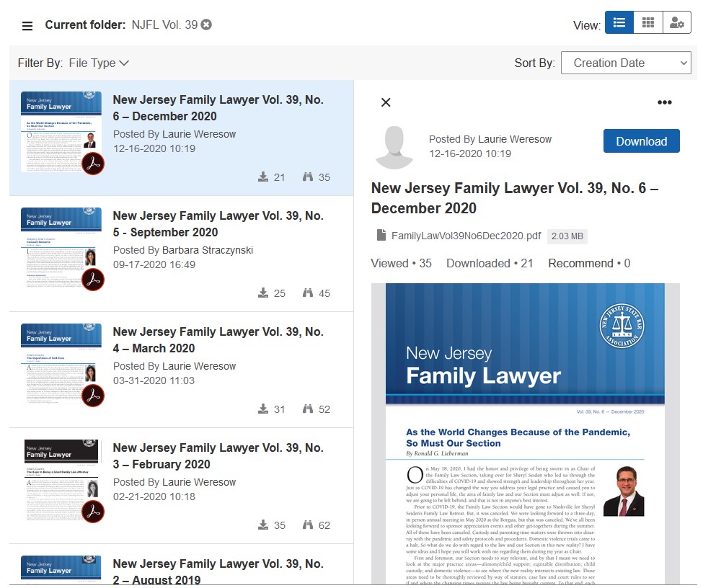
Task: Close the file details panel
Action: (386, 102)
